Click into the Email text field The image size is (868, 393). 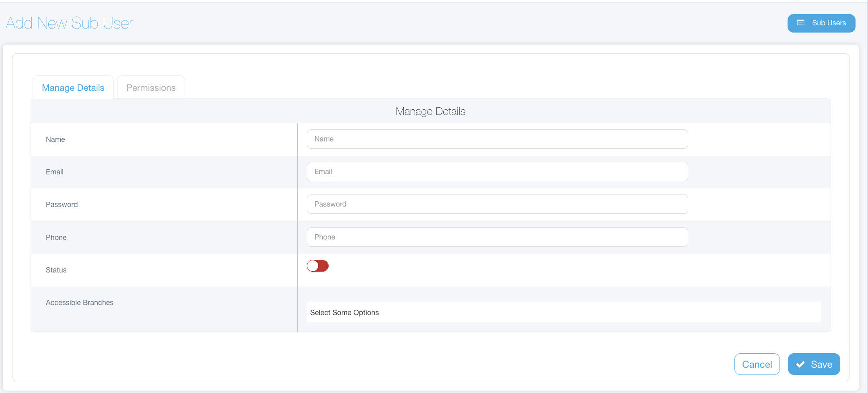pos(497,172)
